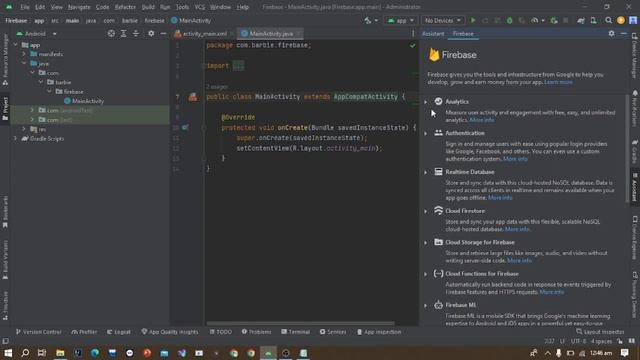
Task: Click the editor tabs more-options icon
Action: coord(413,33)
